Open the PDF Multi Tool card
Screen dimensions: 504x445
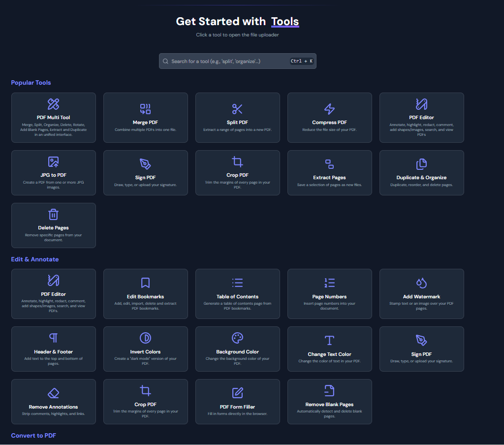tap(53, 118)
